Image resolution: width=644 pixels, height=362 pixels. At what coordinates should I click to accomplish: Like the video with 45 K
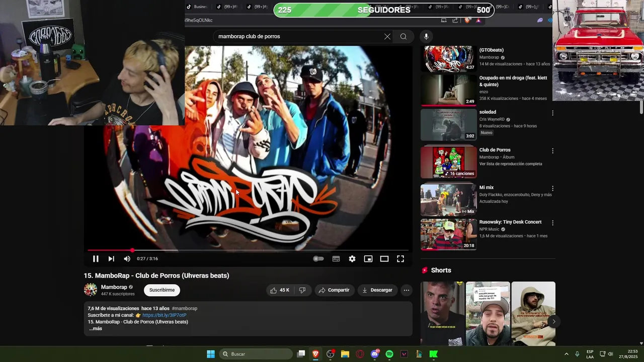pyautogui.click(x=280, y=290)
